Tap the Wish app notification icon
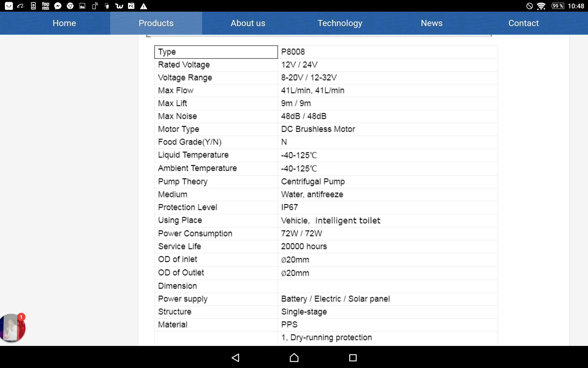This screenshot has height=368, width=588. pyautogui.click(x=119, y=6)
